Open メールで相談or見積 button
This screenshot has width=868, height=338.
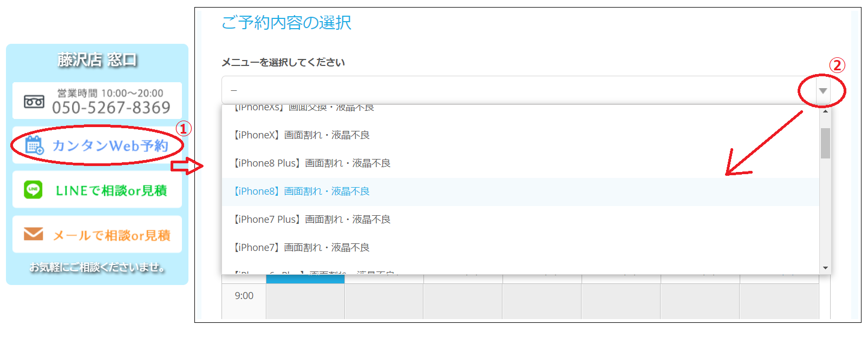click(x=97, y=235)
